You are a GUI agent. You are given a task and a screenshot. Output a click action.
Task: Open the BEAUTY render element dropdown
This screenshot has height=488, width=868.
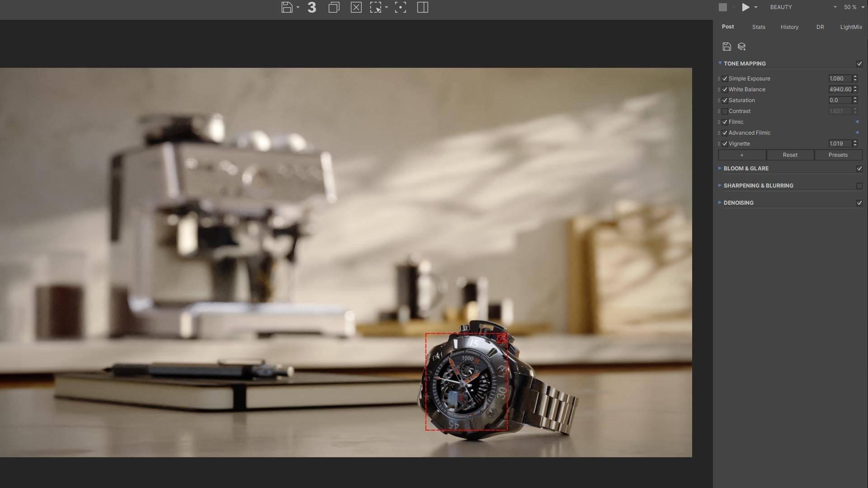click(835, 7)
